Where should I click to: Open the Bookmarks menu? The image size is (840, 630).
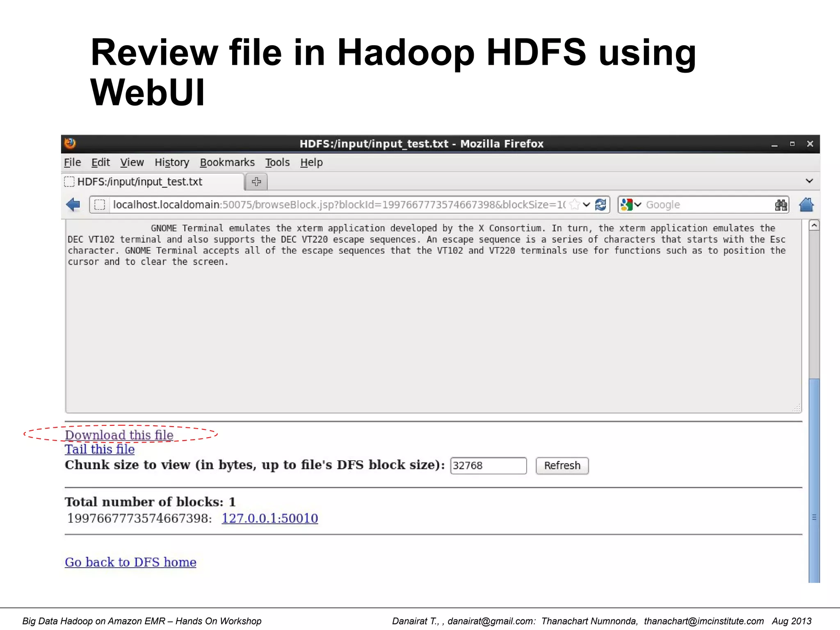point(227,162)
